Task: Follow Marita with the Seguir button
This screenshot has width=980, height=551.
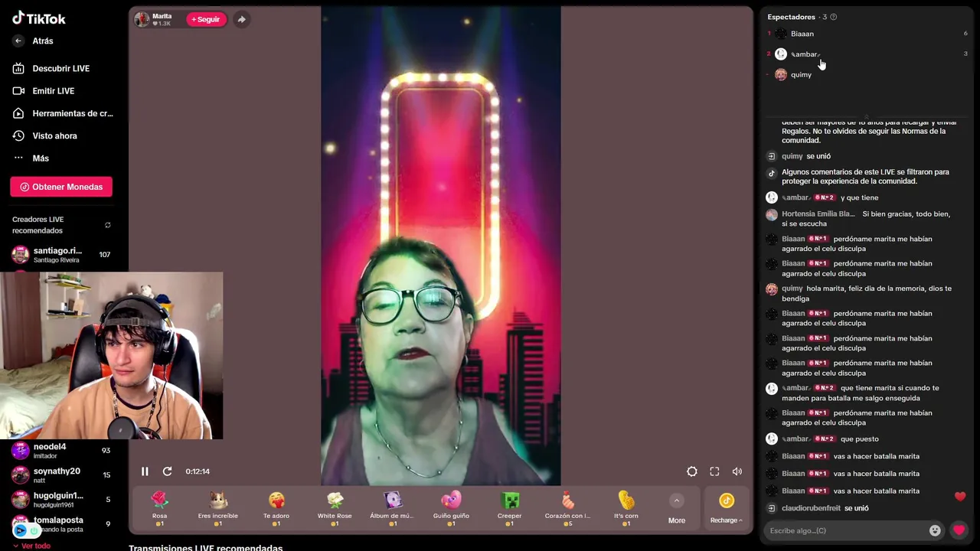Action: 206,19
